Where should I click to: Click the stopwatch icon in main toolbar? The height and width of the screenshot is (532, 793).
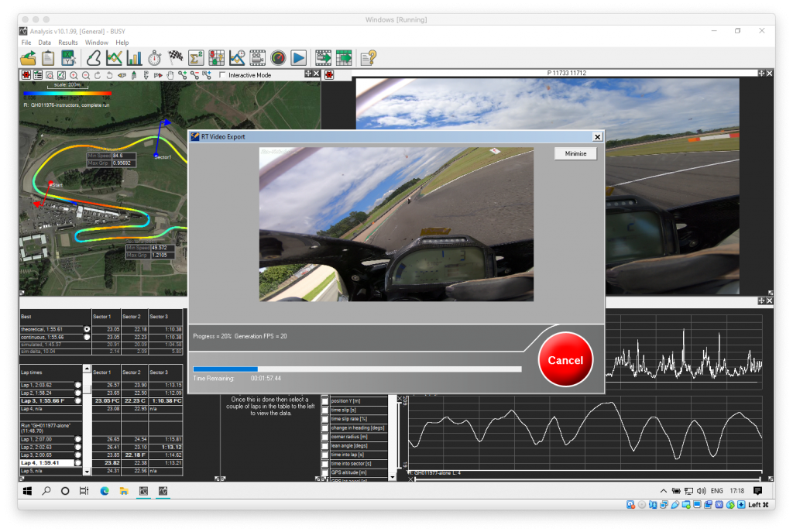coord(155,58)
